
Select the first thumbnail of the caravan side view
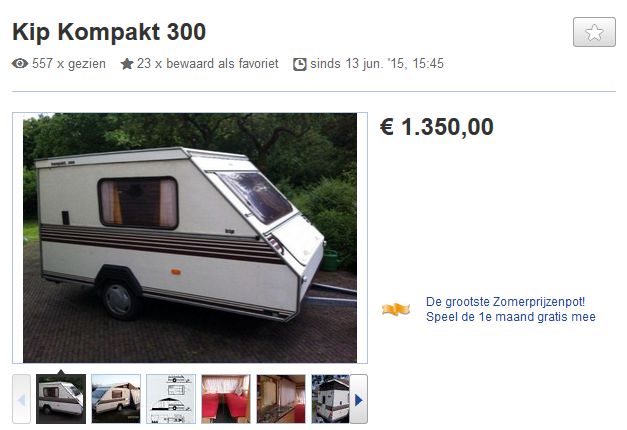point(61,399)
